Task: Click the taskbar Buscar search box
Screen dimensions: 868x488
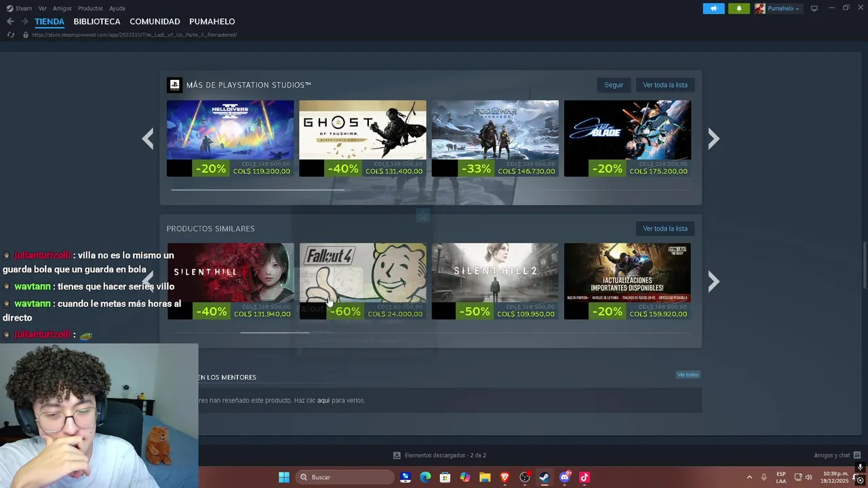Action: [346, 477]
